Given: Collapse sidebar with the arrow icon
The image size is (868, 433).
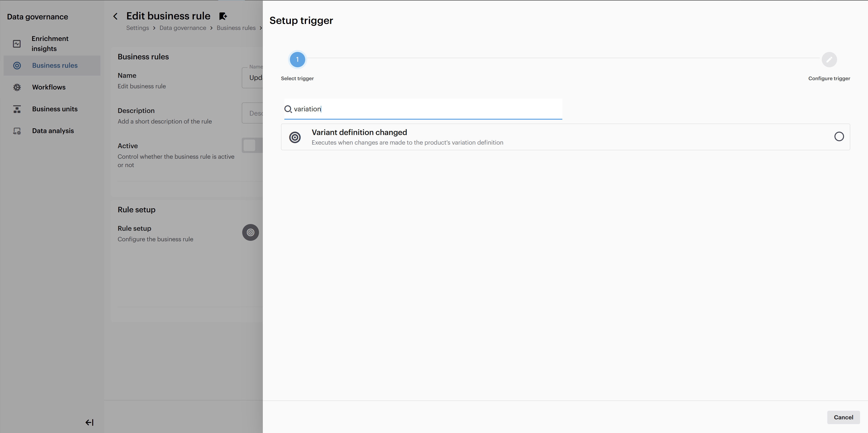Looking at the screenshot, I should tap(89, 422).
